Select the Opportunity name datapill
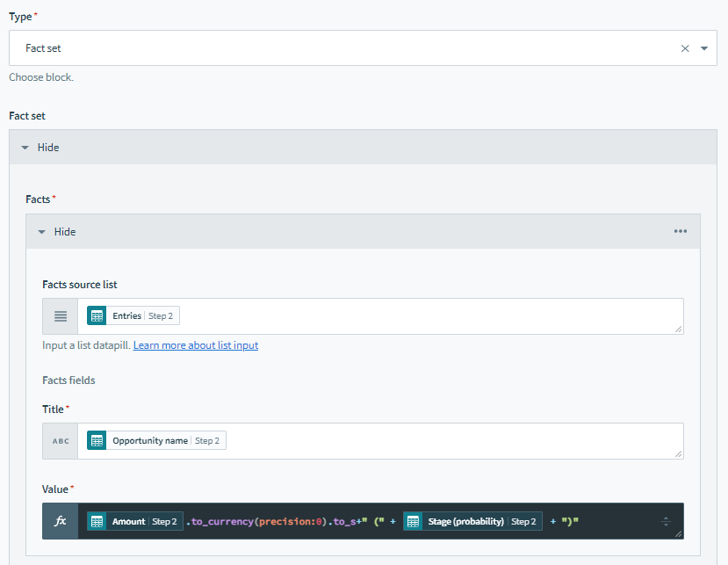Image resolution: width=728 pixels, height=565 pixels. click(156, 440)
